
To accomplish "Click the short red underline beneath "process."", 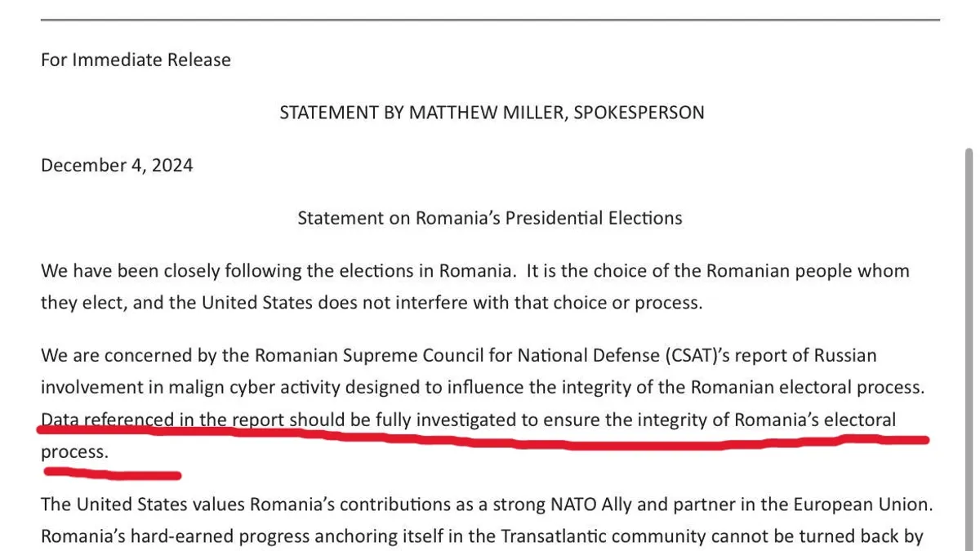I will (x=111, y=473).
